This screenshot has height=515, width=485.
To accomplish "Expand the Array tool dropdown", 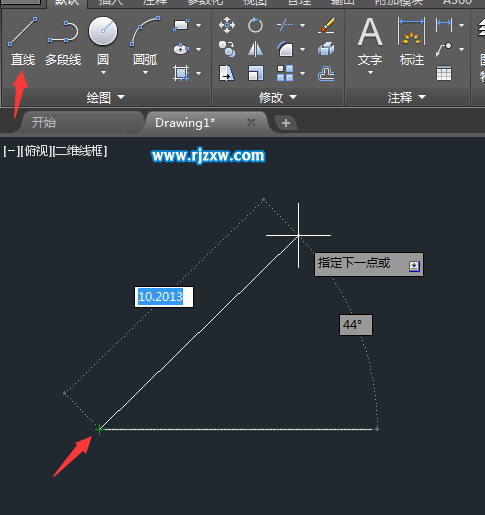I will 302,73.
